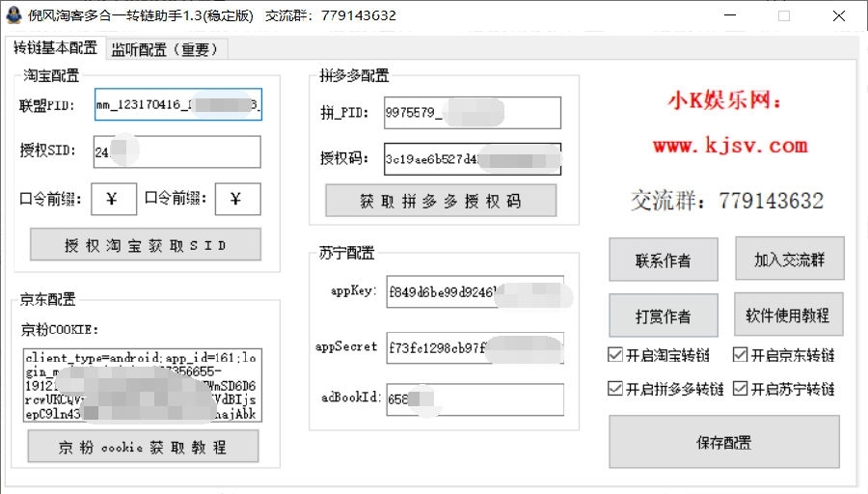Focus the 苏宁 appKey field
This screenshot has height=494, width=868.
[475, 291]
